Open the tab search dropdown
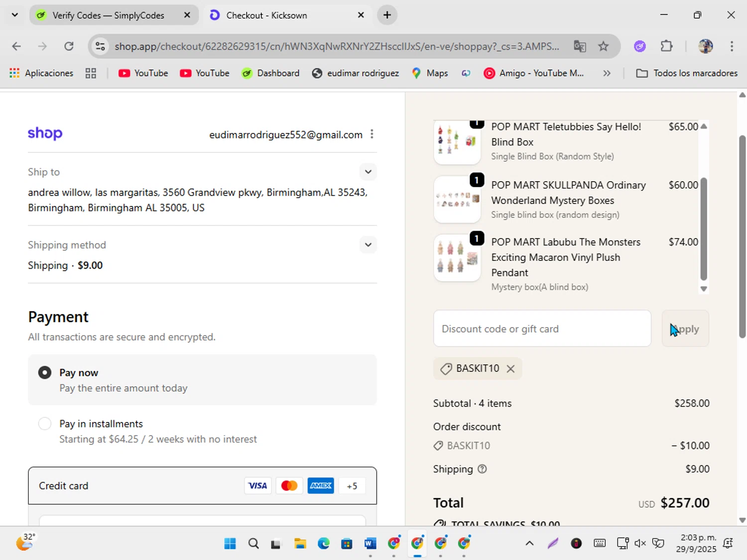 (15, 15)
